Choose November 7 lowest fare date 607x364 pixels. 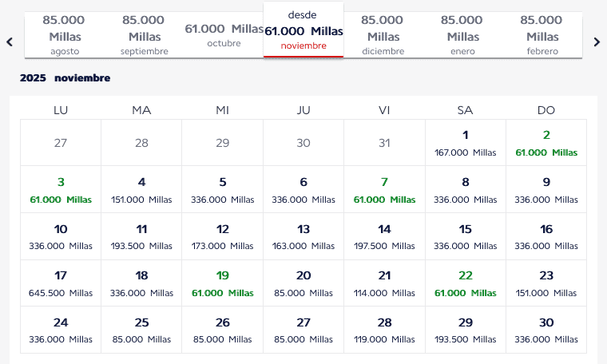point(384,189)
